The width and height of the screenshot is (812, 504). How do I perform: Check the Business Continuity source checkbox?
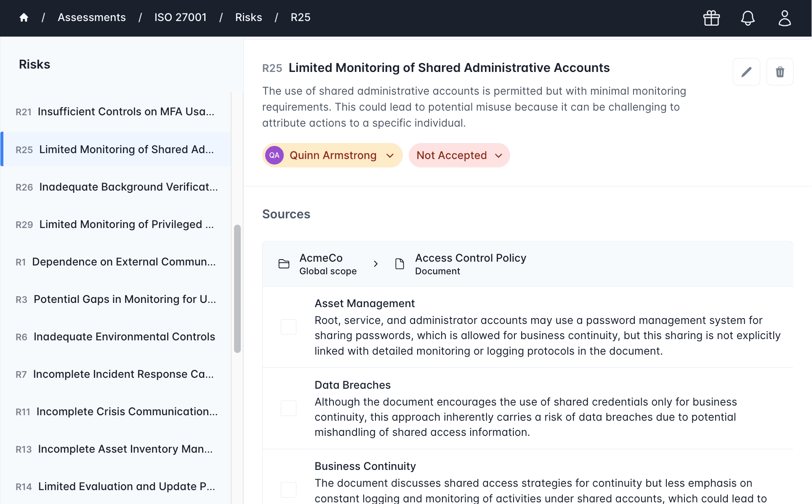[x=288, y=489]
